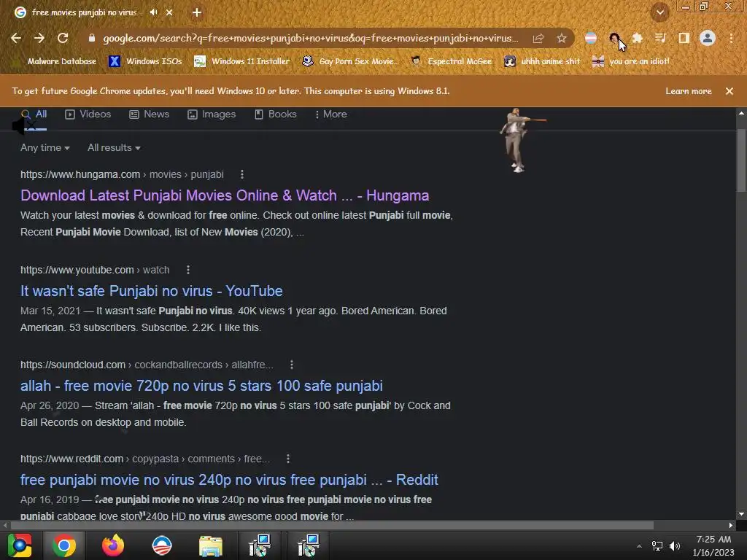Switch to the News search tab
The height and width of the screenshot is (560, 747).
[x=149, y=114]
